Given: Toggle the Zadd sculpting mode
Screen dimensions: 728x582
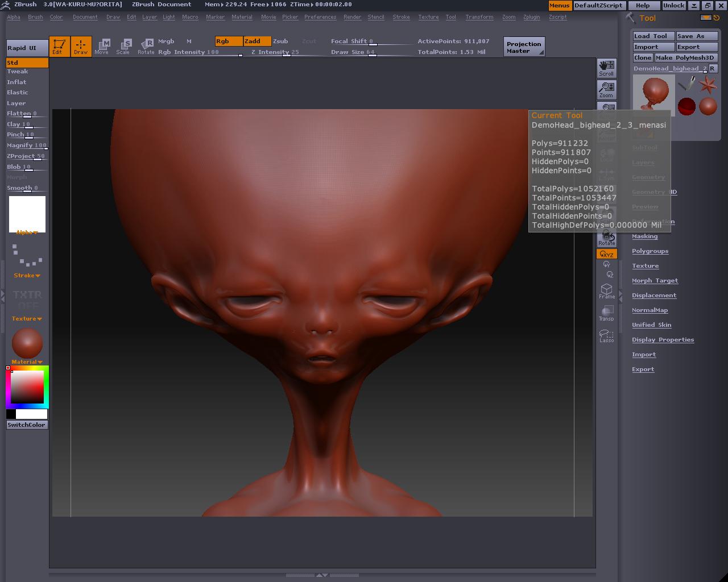Looking at the screenshot, I should (257, 41).
